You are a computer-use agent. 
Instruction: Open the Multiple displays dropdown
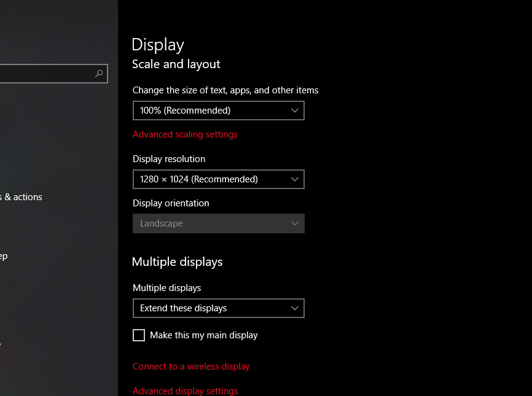218,308
